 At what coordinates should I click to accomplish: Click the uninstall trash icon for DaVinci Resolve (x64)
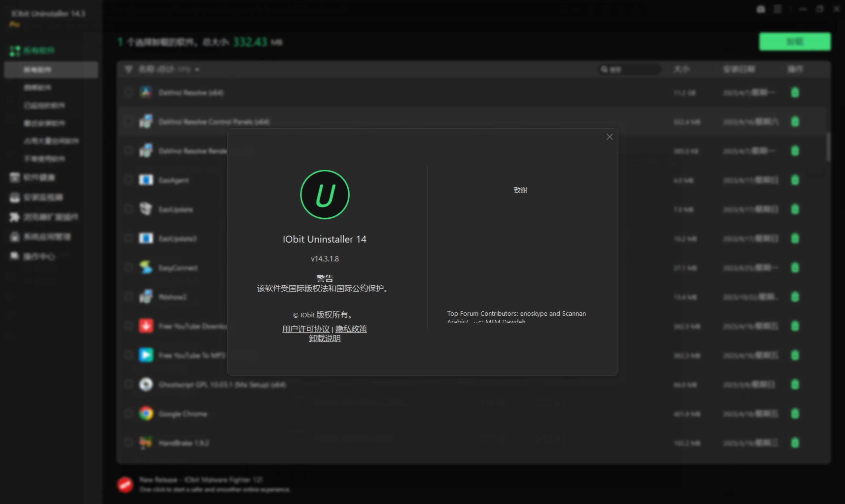(795, 92)
